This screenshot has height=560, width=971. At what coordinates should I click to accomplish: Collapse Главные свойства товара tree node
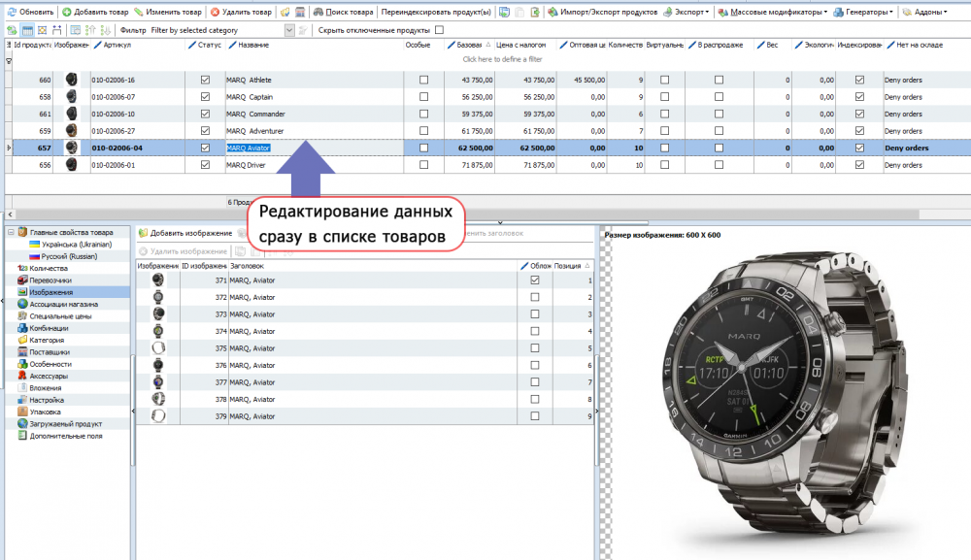[11, 232]
